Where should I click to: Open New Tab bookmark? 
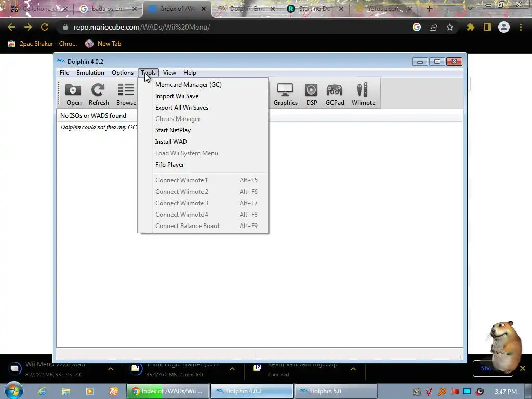tap(103, 44)
